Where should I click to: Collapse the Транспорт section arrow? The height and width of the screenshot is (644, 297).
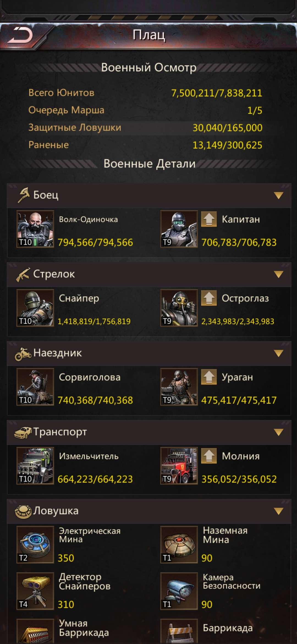279,432
